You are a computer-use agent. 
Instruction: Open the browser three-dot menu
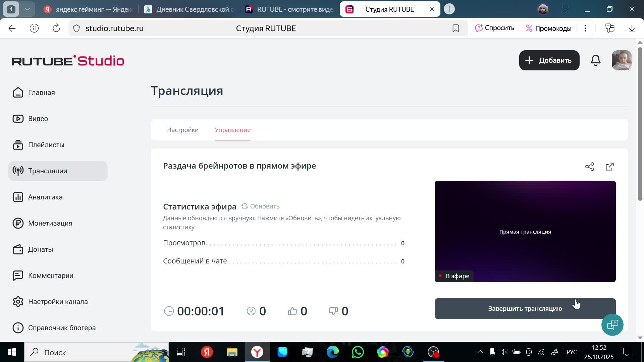[585, 28]
